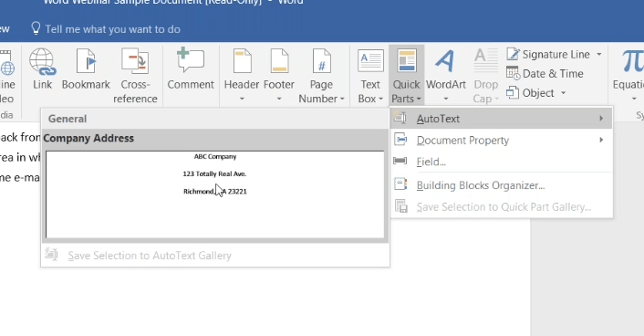Open Signature Line dropdown arrow

click(599, 54)
